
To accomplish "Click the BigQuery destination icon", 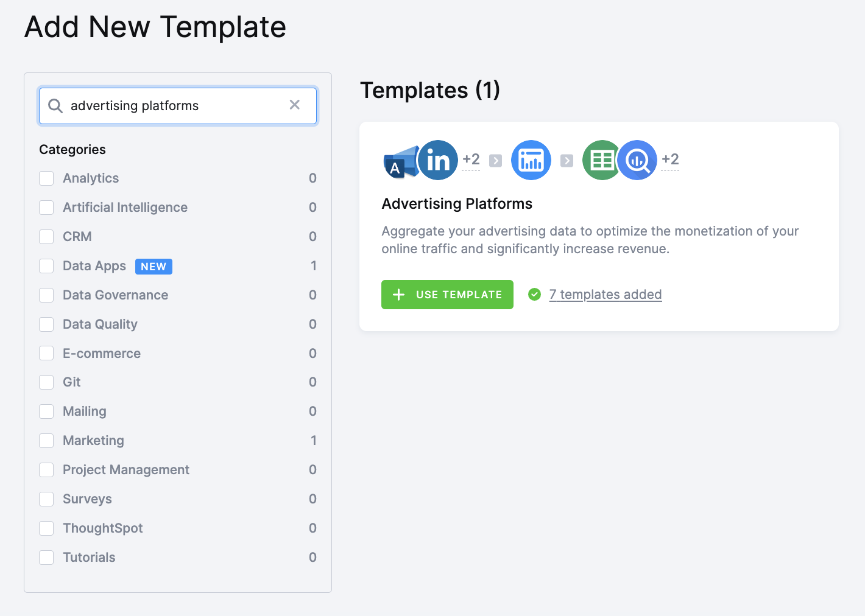I will click(x=637, y=160).
